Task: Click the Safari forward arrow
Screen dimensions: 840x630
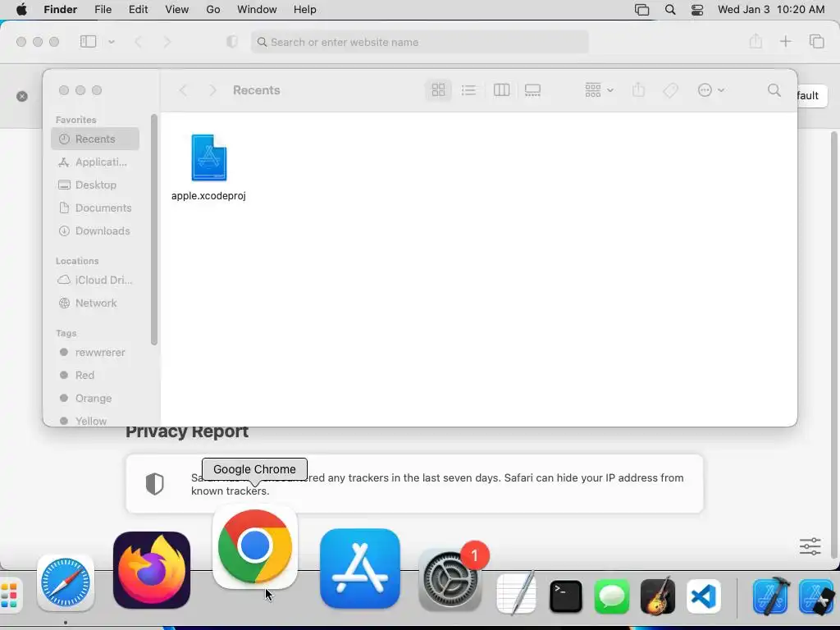Action: [167, 42]
